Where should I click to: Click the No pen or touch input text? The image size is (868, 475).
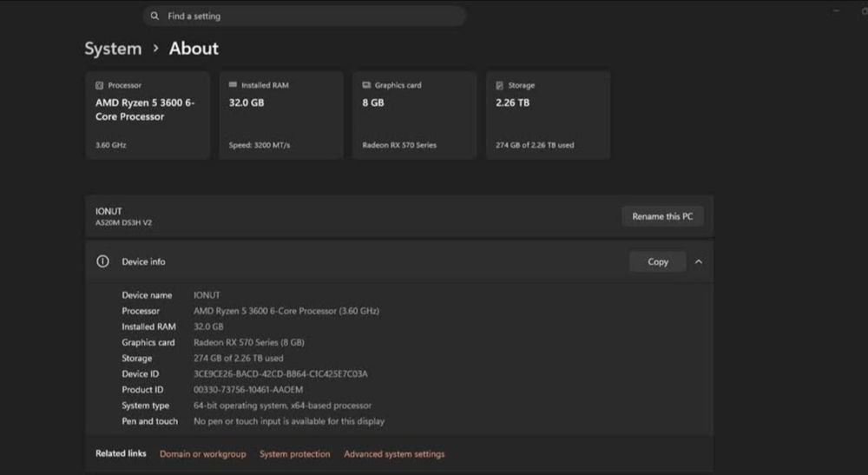(x=288, y=421)
